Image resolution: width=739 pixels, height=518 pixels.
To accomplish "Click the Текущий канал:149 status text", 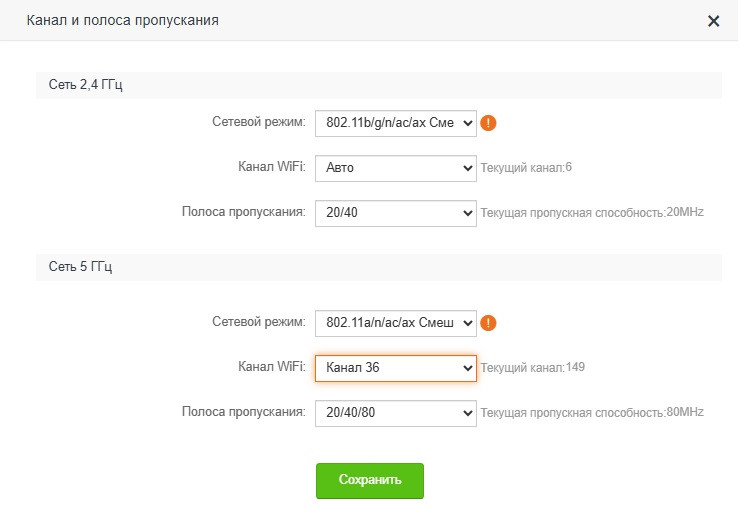I will (532, 368).
